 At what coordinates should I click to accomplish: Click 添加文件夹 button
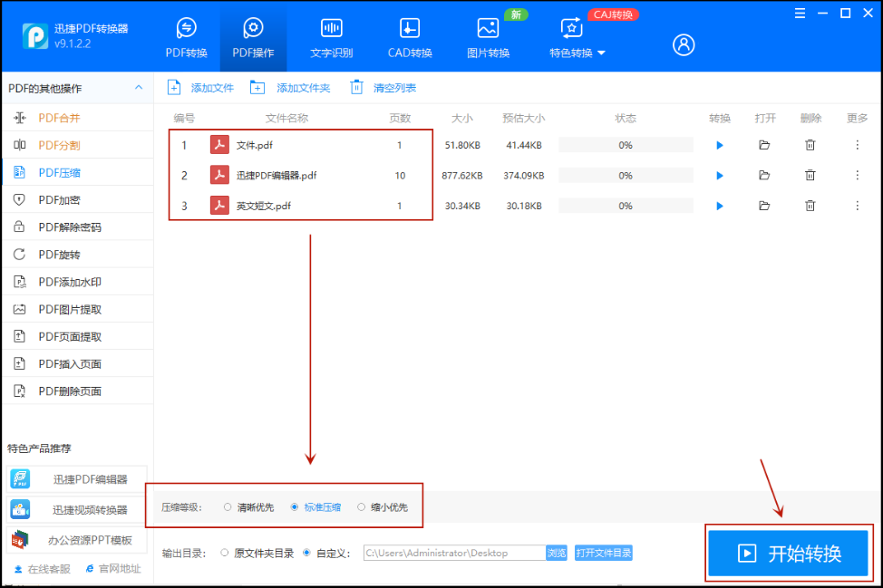[x=290, y=88]
